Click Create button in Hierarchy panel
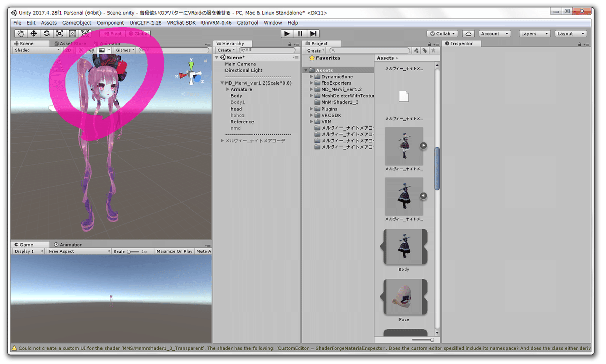The width and height of the screenshot is (606, 364). tap(226, 50)
